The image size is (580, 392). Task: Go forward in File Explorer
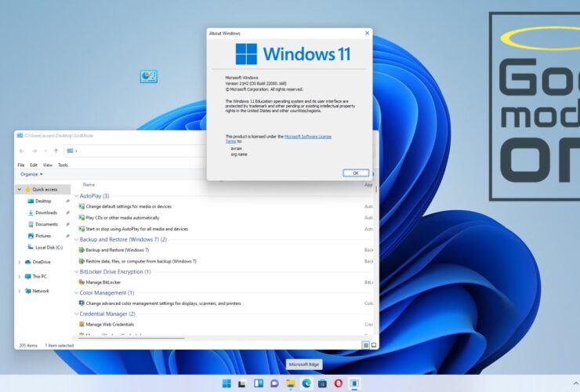tap(34, 151)
